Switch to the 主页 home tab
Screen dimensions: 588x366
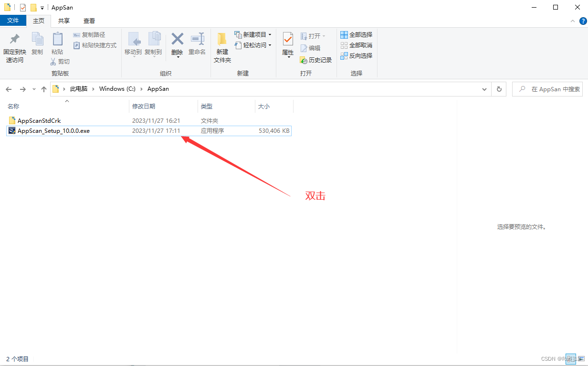[x=39, y=21]
